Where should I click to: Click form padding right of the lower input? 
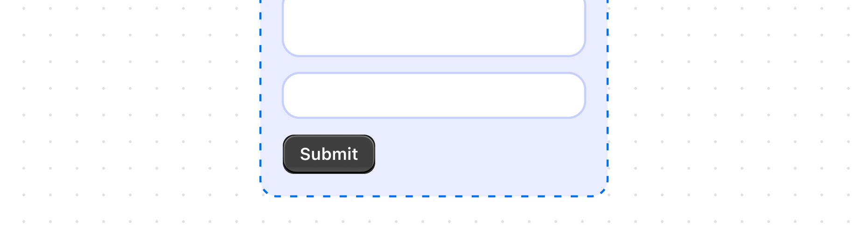coord(596,95)
